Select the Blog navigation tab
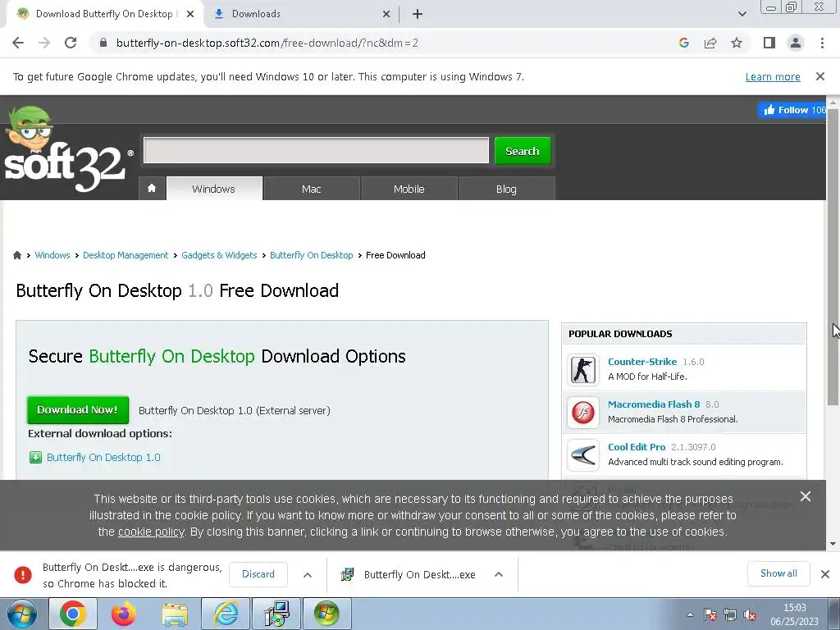The width and height of the screenshot is (840, 630). point(506,189)
